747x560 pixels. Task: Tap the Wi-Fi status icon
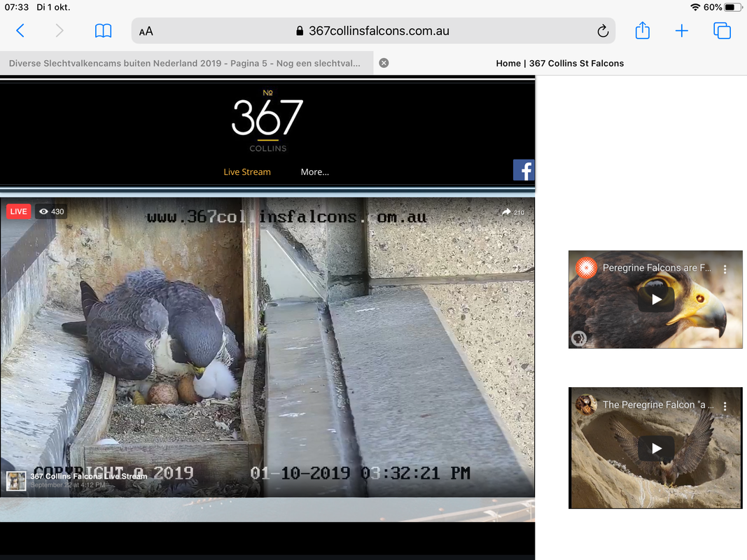click(695, 7)
